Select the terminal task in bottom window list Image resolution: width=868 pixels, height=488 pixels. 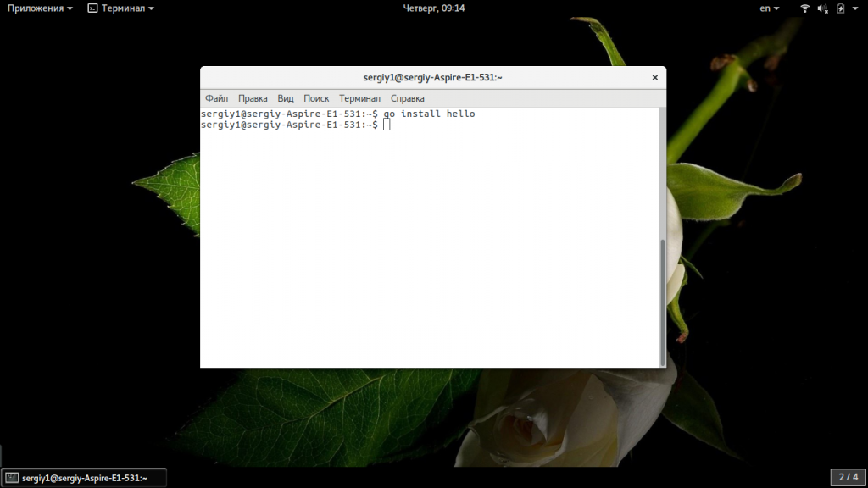click(x=84, y=478)
